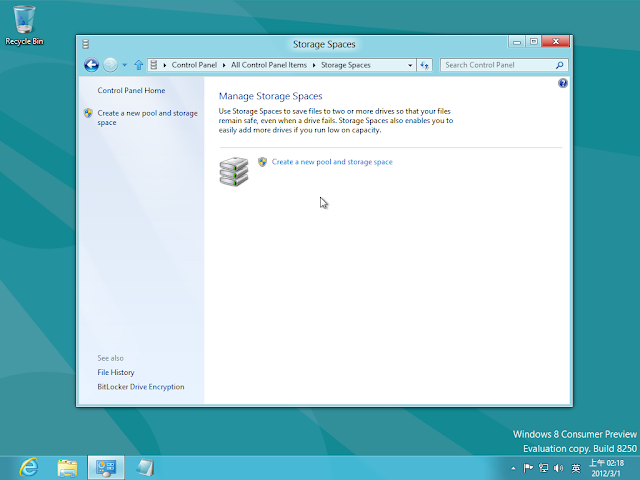Viewport: 640px width, 480px height.
Task: Open BitLocker Drive Encryption link
Action: point(140,387)
